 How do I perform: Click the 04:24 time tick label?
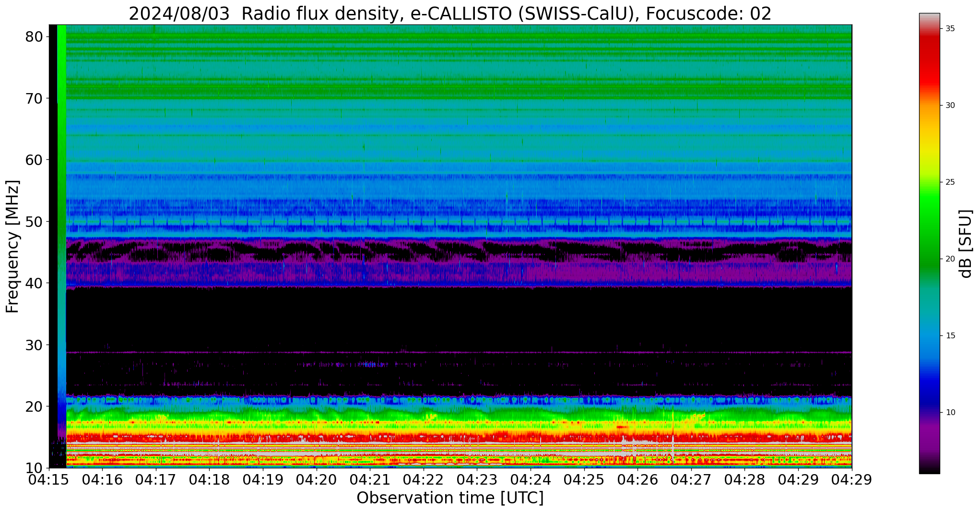point(531,480)
